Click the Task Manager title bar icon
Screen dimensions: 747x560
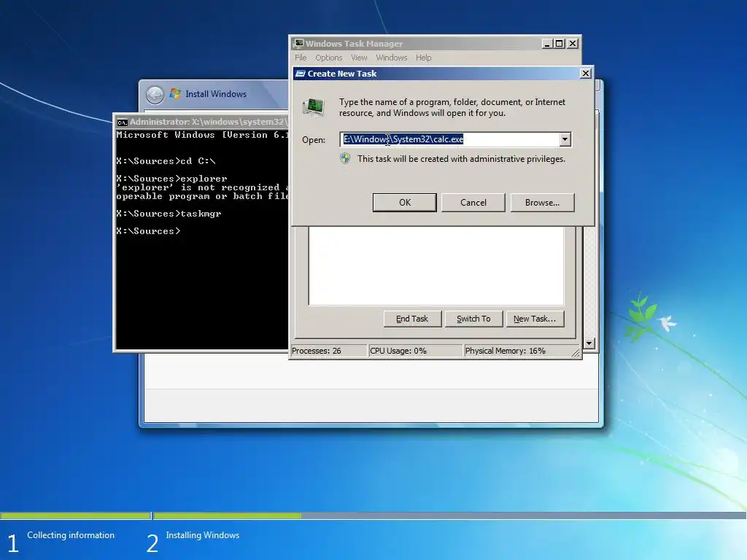click(298, 43)
